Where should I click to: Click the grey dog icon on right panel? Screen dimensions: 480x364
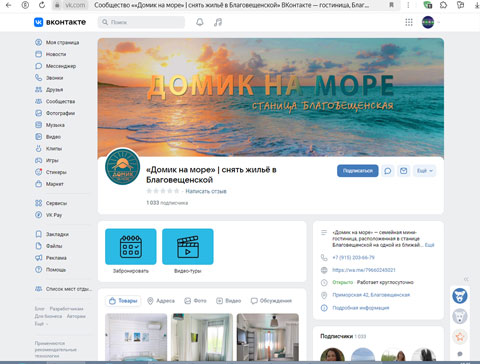click(x=460, y=316)
